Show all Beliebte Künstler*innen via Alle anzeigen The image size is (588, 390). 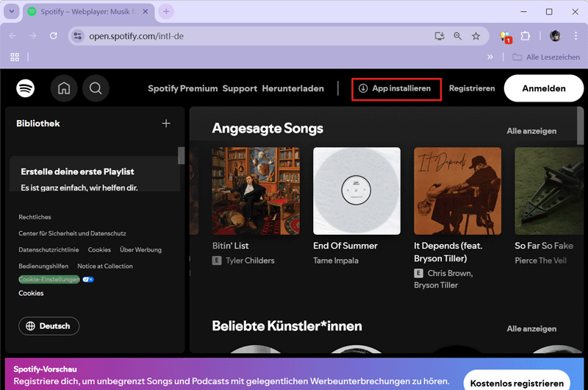[x=531, y=329]
